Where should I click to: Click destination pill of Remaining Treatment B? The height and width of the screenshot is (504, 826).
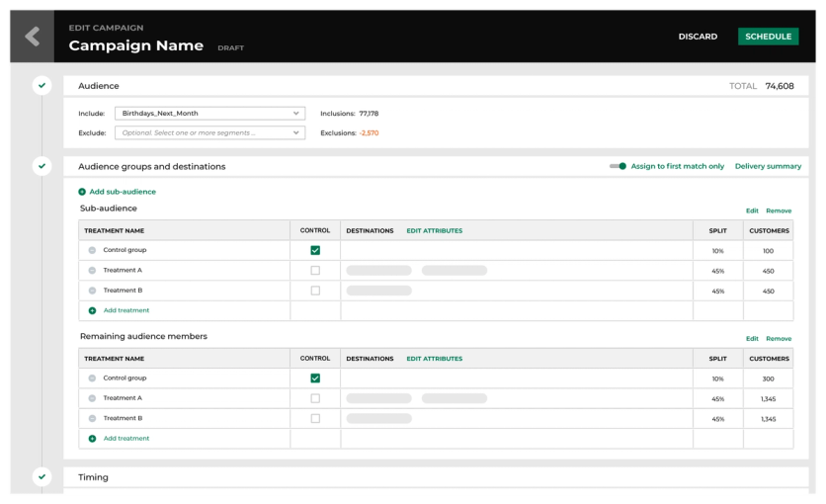[x=378, y=419]
